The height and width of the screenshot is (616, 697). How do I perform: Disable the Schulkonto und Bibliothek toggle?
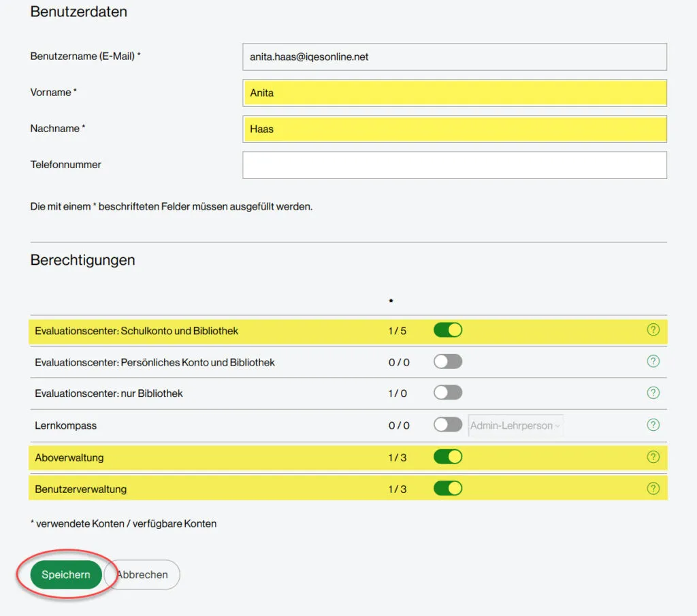coord(447,329)
